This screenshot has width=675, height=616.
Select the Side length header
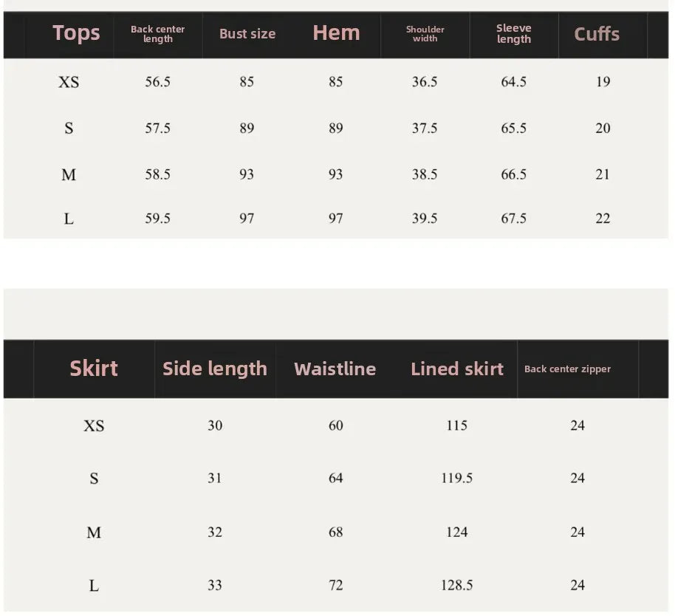coord(215,369)
